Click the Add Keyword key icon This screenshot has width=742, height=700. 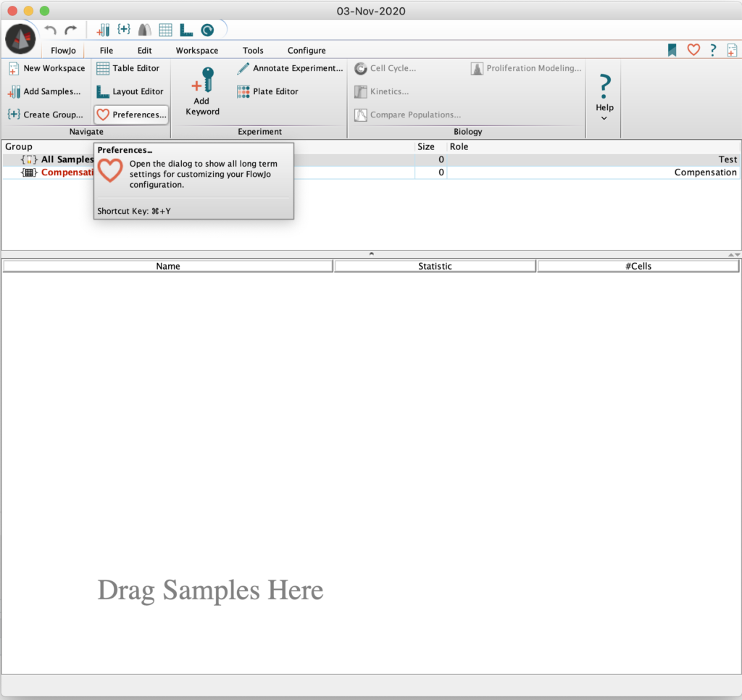[203, 80]
